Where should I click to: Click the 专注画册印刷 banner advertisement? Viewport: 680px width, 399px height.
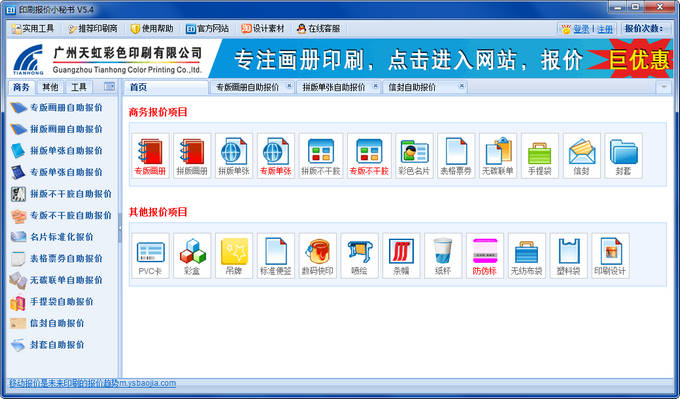pos(442,59)
